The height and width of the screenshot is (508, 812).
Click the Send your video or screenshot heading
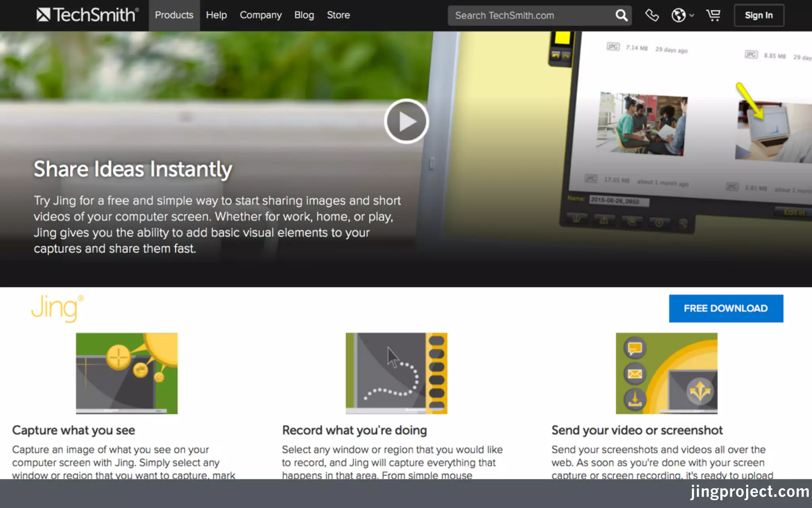pyautogui.click(x=637, y=430)
